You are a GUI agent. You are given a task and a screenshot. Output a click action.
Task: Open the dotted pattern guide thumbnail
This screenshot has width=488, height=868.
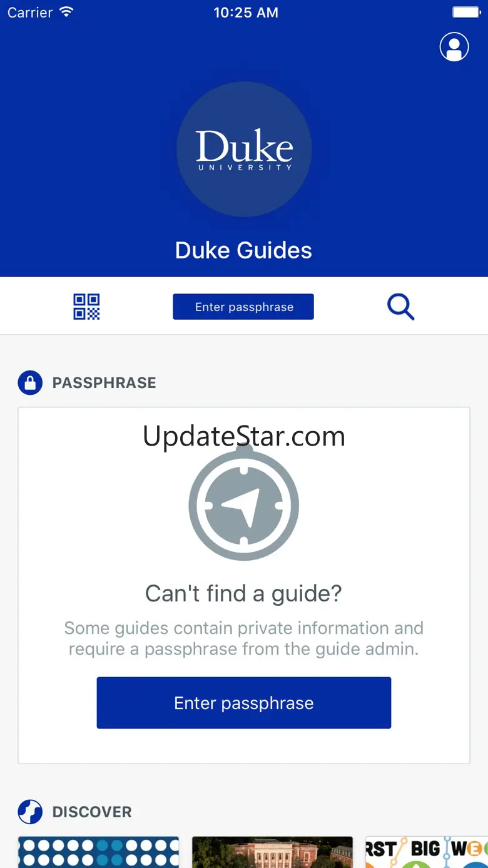[98, 852]
